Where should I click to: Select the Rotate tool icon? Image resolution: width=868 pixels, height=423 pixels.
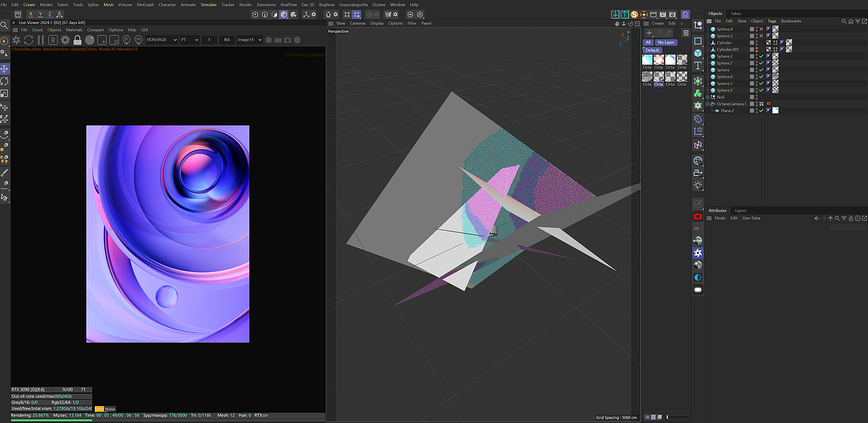(x=5, y=81)
